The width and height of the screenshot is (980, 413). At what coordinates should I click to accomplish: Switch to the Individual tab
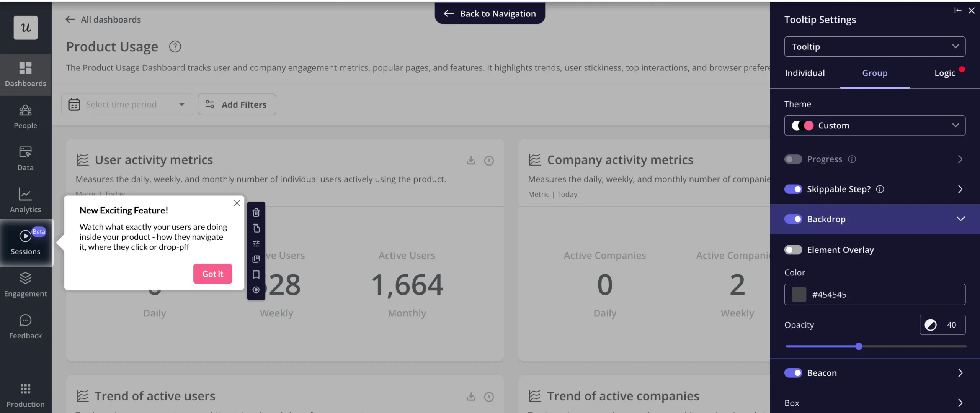point(805,73)
